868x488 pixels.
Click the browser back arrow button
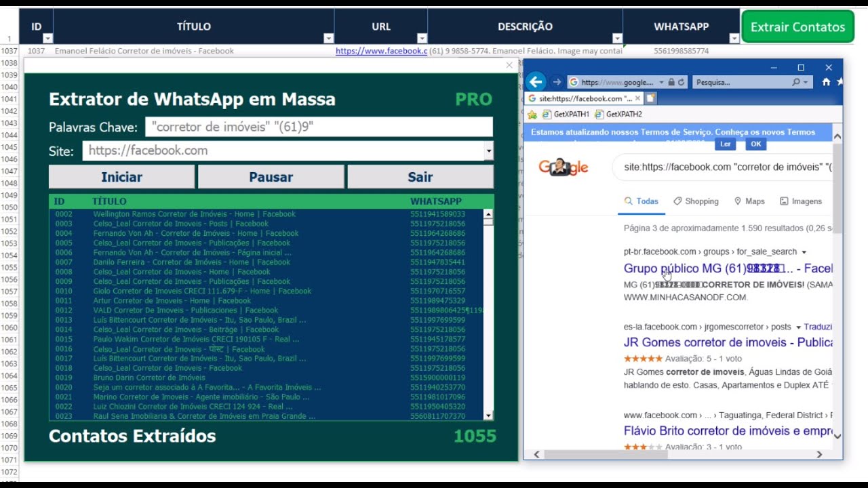tap(536, 82)
